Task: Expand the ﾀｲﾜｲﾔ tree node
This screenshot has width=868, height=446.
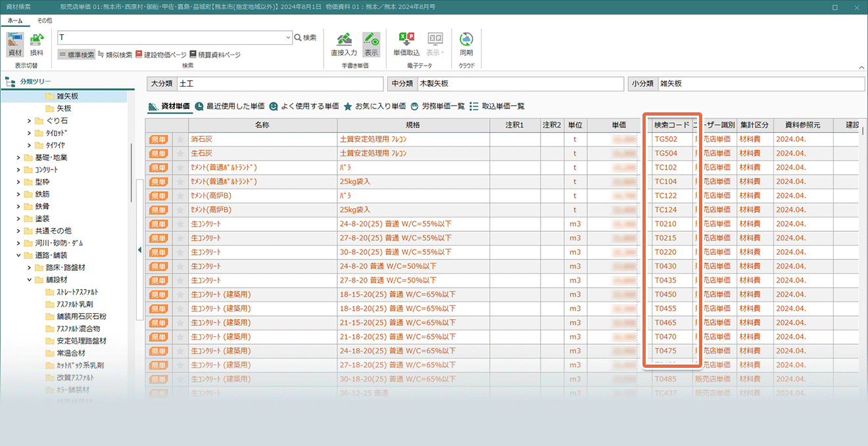Action: (29, 145)
